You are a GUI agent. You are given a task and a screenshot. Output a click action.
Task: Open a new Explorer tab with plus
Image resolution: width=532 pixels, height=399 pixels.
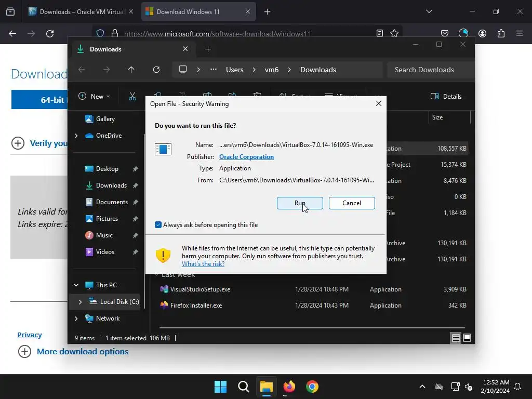coord(208,49)
